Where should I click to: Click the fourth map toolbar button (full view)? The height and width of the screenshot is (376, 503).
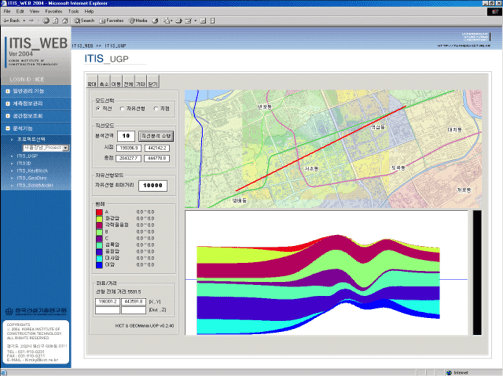coord(128,81)
